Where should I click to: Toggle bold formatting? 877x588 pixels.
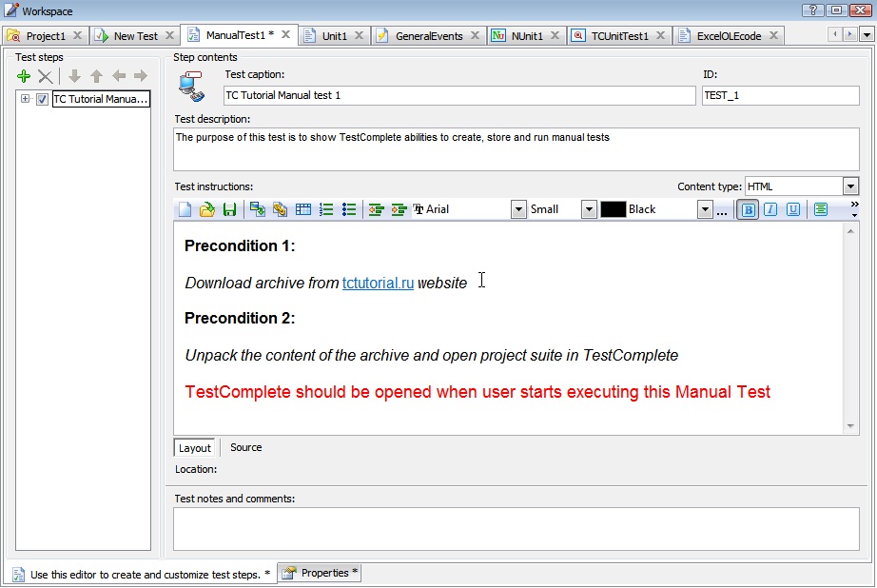pyautogui.click(x=748, y=210)
